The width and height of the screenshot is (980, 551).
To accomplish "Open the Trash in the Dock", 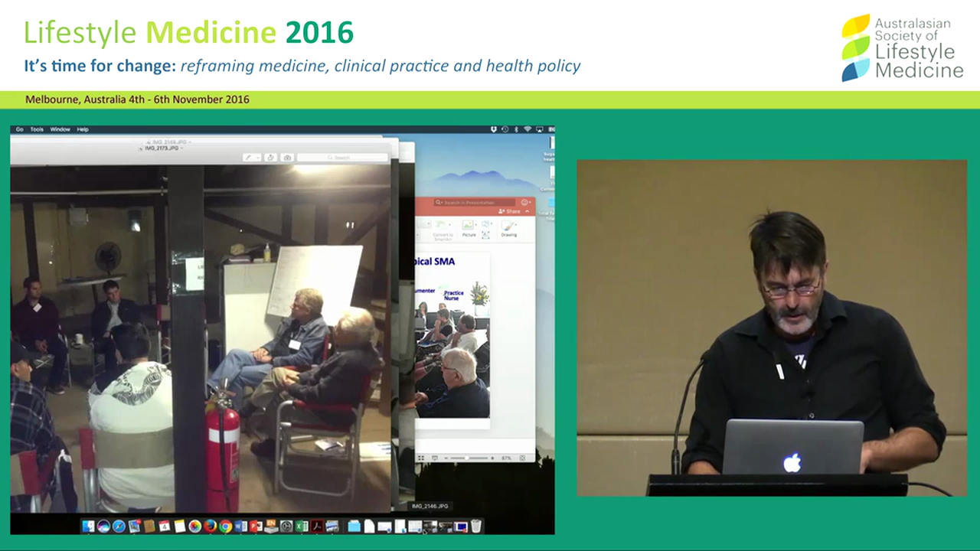I will 476,527.
